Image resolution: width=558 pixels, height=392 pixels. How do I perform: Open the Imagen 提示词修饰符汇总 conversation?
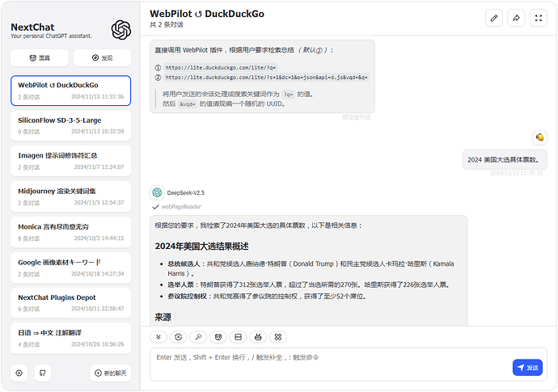[x=71, y=161]
